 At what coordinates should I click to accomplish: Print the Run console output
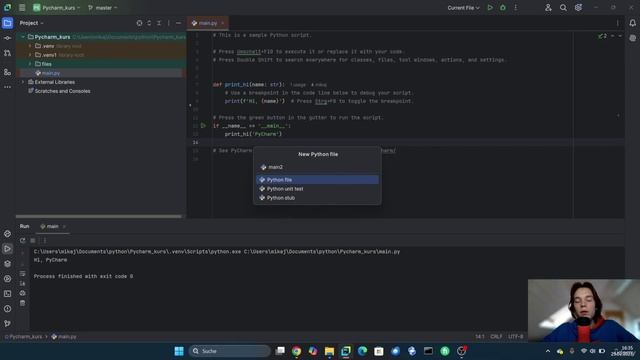coord(22,293)
